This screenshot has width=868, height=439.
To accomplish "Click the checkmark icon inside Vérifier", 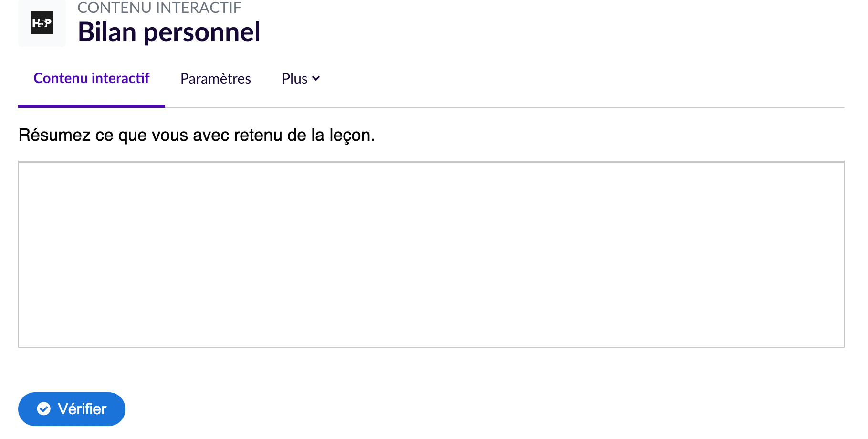I will (44, 409).
